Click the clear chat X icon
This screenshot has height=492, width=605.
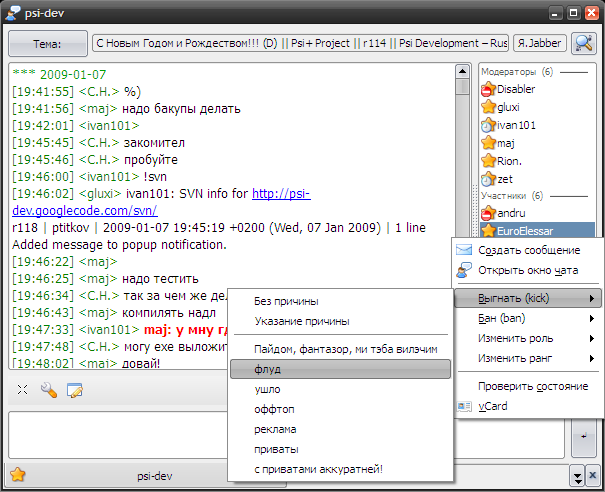tap(22, 390)
